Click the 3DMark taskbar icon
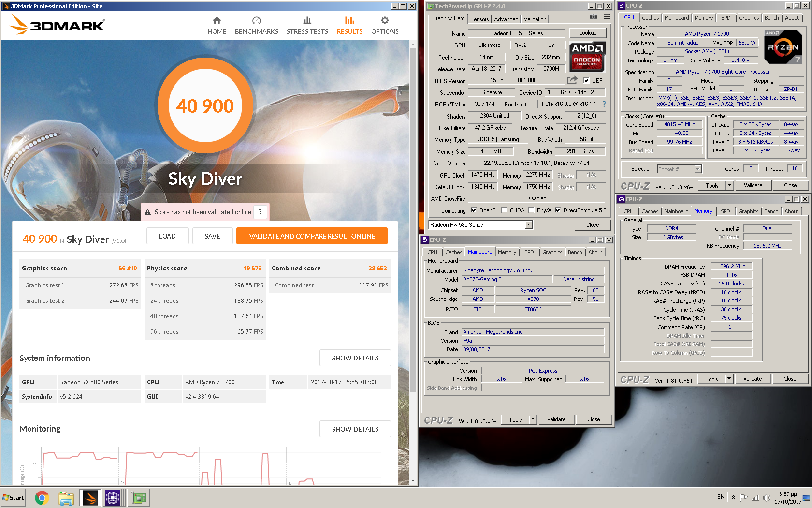Image resolution: width=812 pixels, height=508 pixels. click(x=90, y=497)
